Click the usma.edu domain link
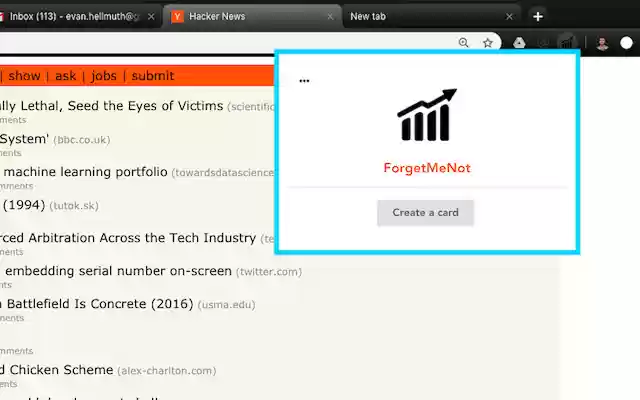640x400 pixels. point(227,305)
